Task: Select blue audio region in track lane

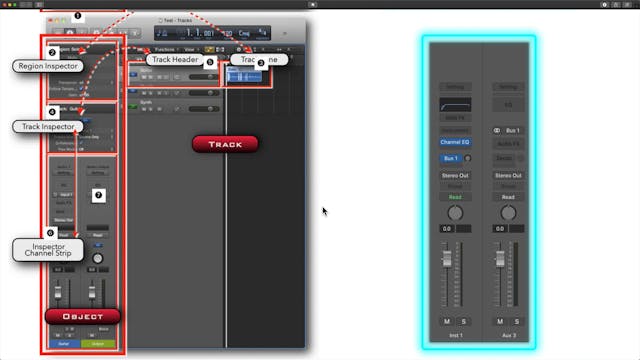Action: click(x=244, y=76)
